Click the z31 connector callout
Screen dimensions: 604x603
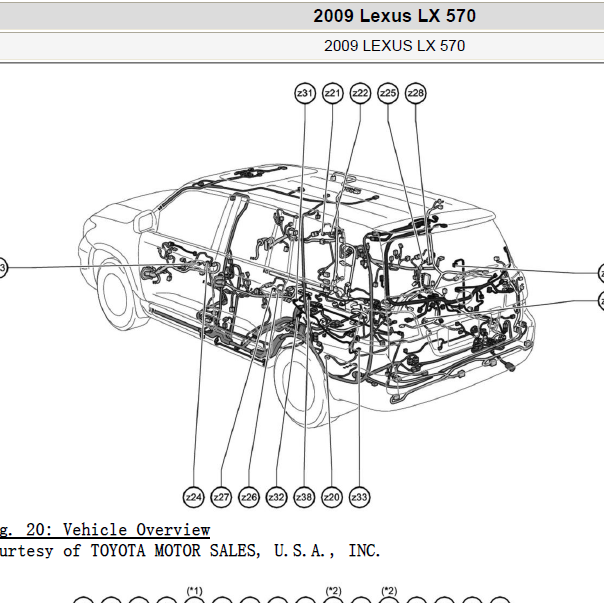point(305,93)
